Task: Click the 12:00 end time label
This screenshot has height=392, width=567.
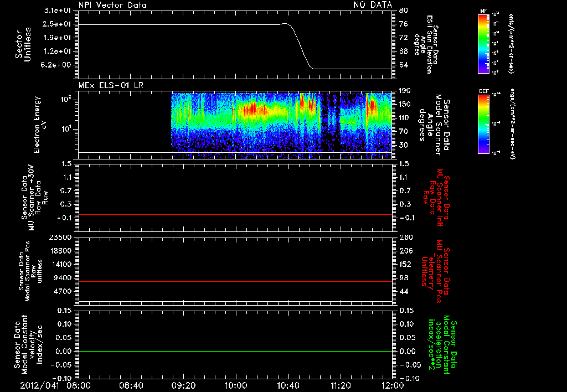Action: (393, 385)
